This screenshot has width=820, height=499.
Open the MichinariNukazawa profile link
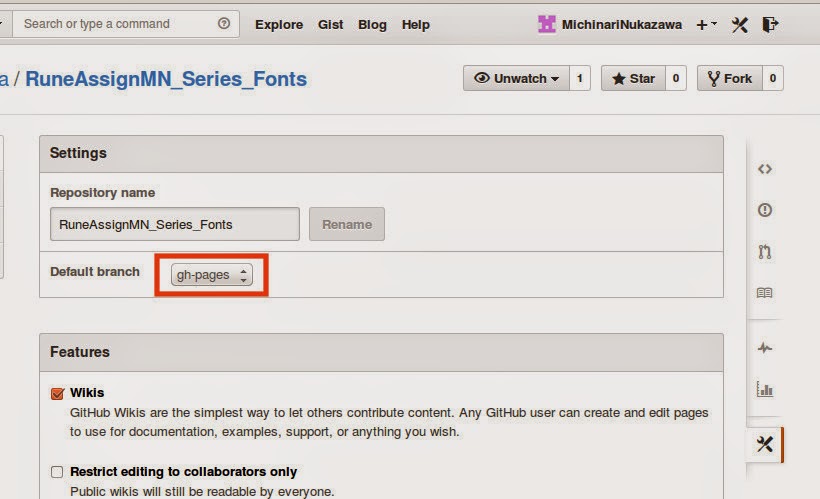pos(622,25)
